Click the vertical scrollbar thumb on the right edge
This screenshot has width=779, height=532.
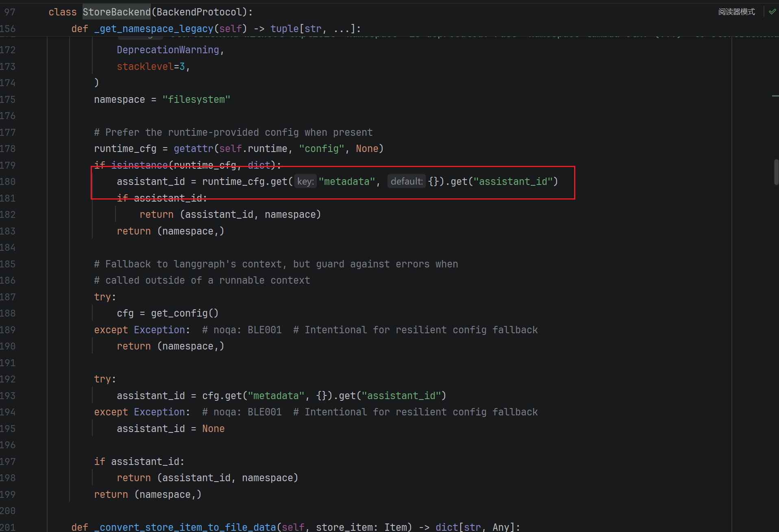pos(776,172)
